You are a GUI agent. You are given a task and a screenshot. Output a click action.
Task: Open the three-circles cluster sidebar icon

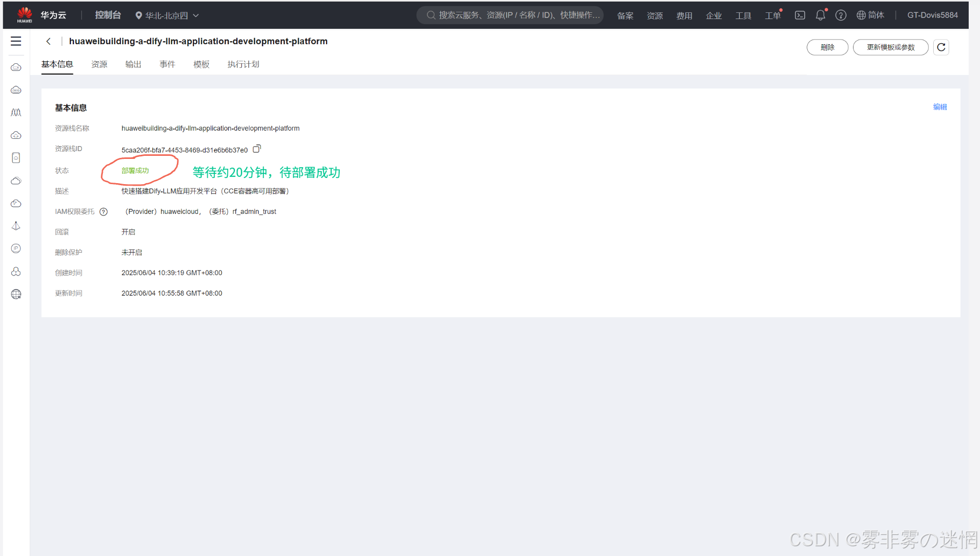tap(16, 271)
